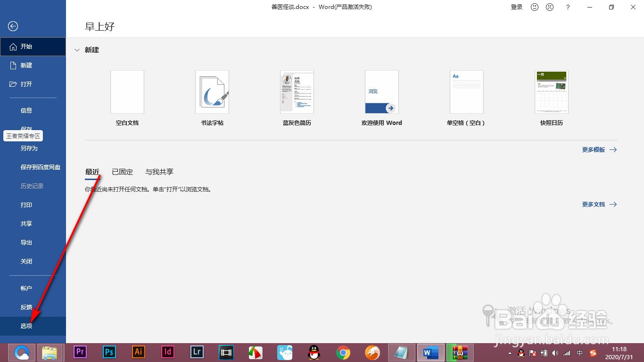The height and width of the screenshot is (362, 644).
Task: Click the back arrow in Word's sidebar
Action: [x=13, y=26]
